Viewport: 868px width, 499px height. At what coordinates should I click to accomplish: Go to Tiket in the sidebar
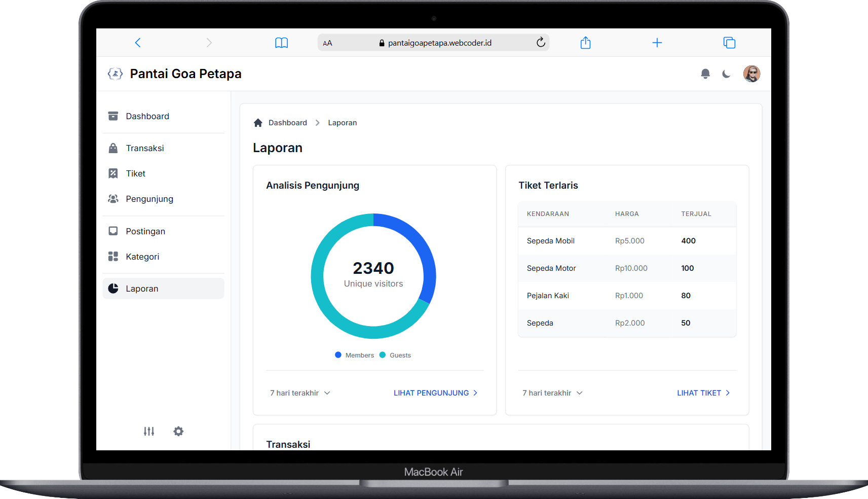(x=163, y=173)
